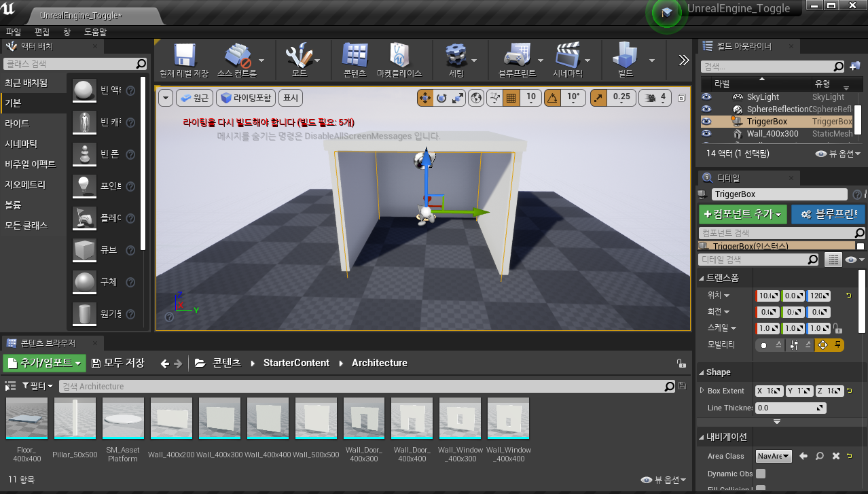
Task: Toggle surface snapping icon in viewport
Action: tap(495, 98)
